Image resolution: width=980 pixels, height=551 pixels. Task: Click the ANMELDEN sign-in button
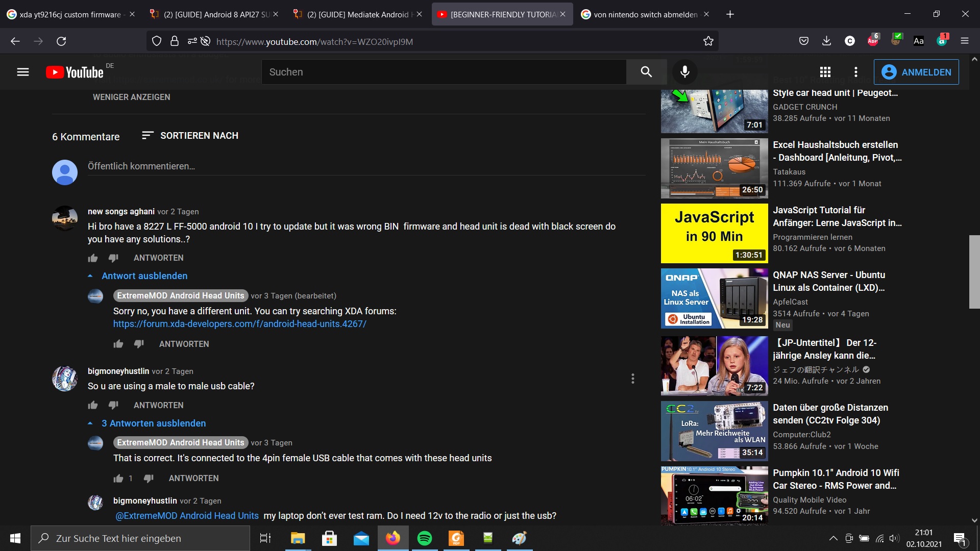point(916,72)
